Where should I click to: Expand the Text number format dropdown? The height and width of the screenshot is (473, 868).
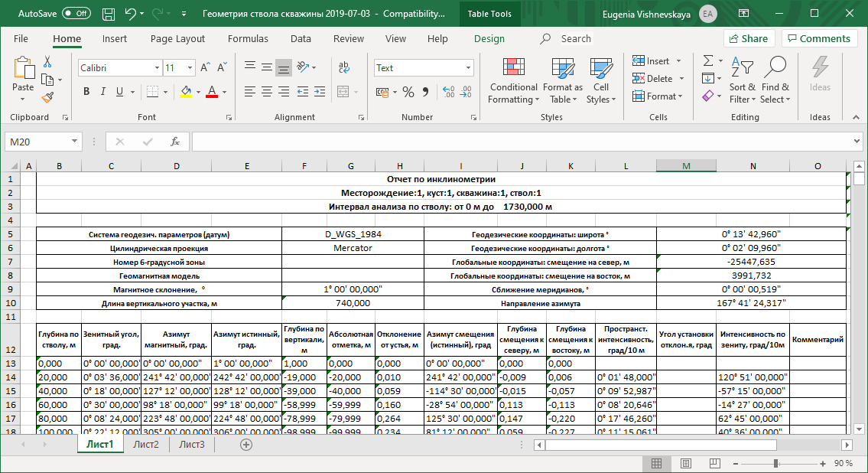(468, 67)
